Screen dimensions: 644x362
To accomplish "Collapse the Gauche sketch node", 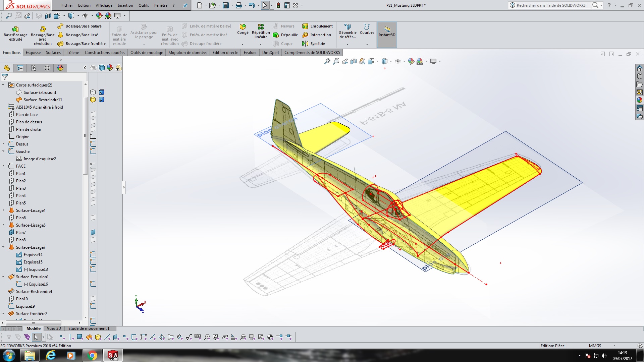I will coord(3,152).
